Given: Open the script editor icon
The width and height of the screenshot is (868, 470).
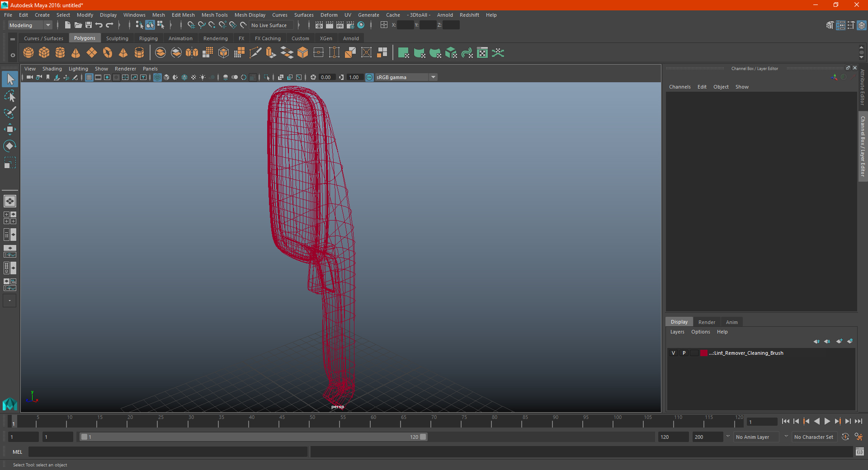Looking at the screenshot, I should pos(860,451).
